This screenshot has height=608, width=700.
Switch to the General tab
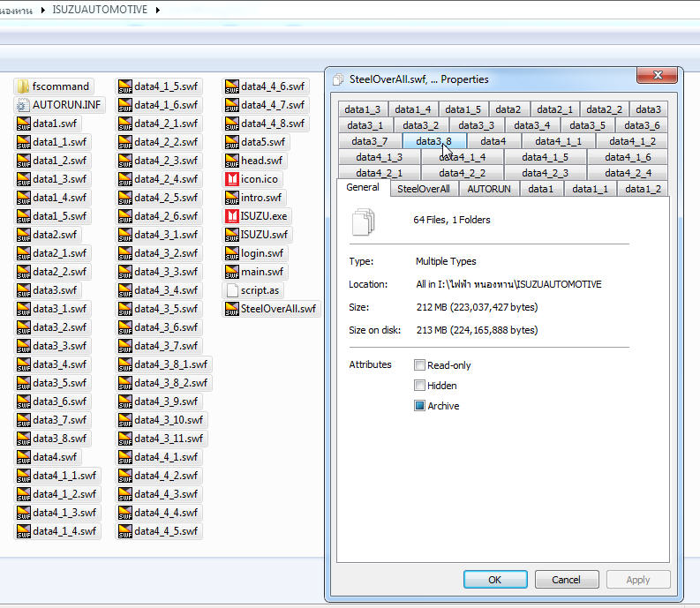[x=363, y=187]
